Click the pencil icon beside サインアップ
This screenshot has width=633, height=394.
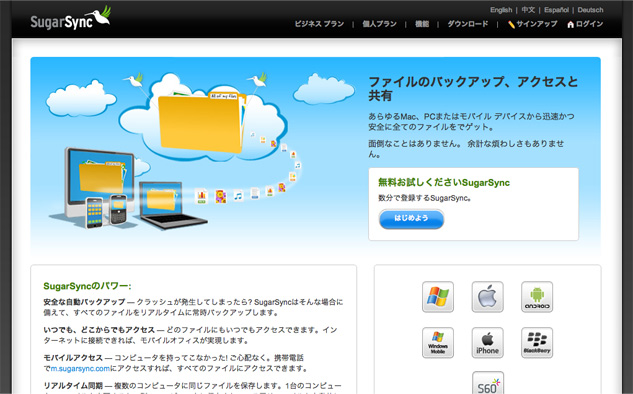511,25
